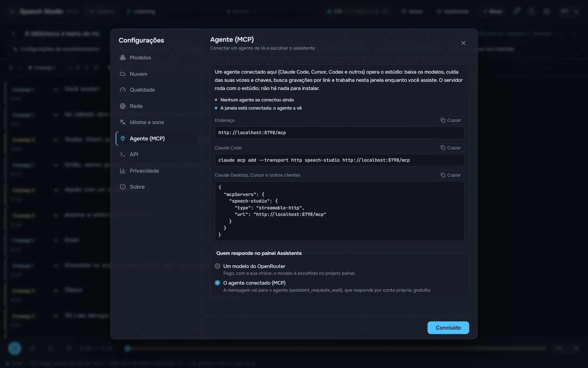The height and width of the screenshot is (368, 588).
Task: Click the mcpServers JSON code block
Action: [339, 211]
